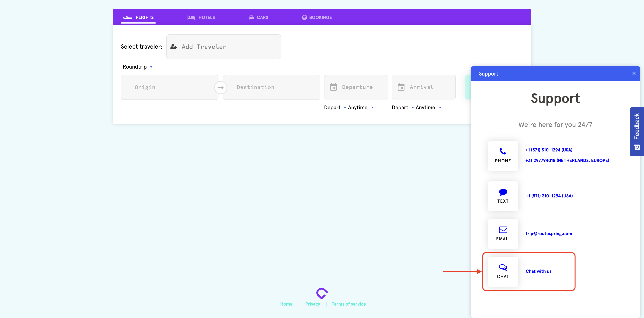Click the Chat with us link
This screenshot has height=318, width=644.
[x=538, y=271]
